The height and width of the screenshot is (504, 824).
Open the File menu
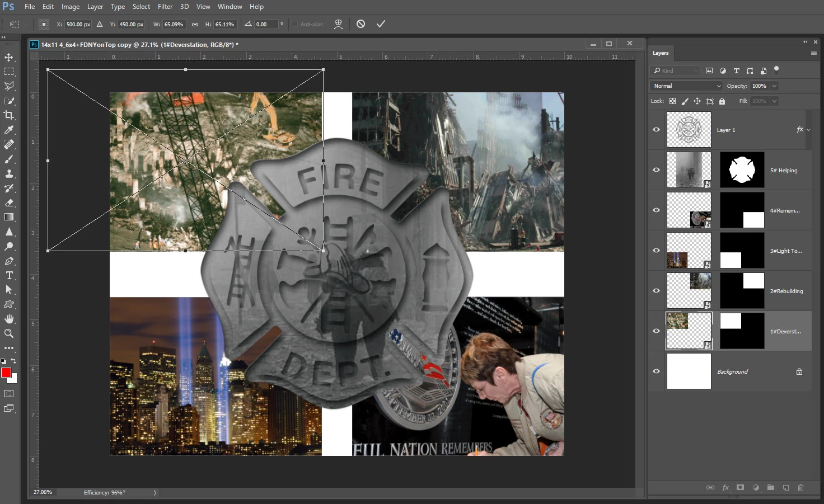click(30, 7)
